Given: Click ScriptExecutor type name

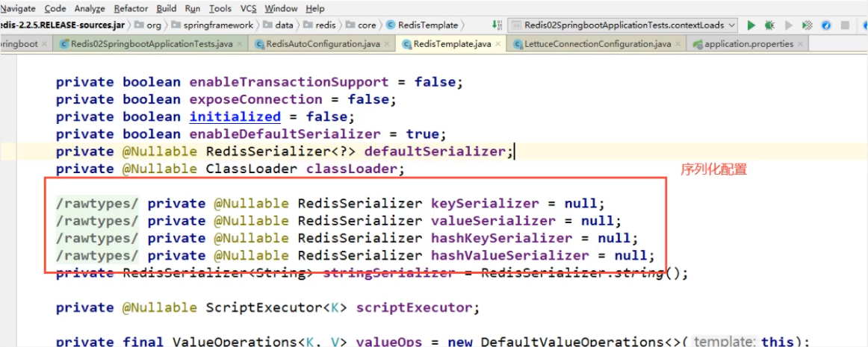Looking at the screenshot, I should (x=264, y=307).
